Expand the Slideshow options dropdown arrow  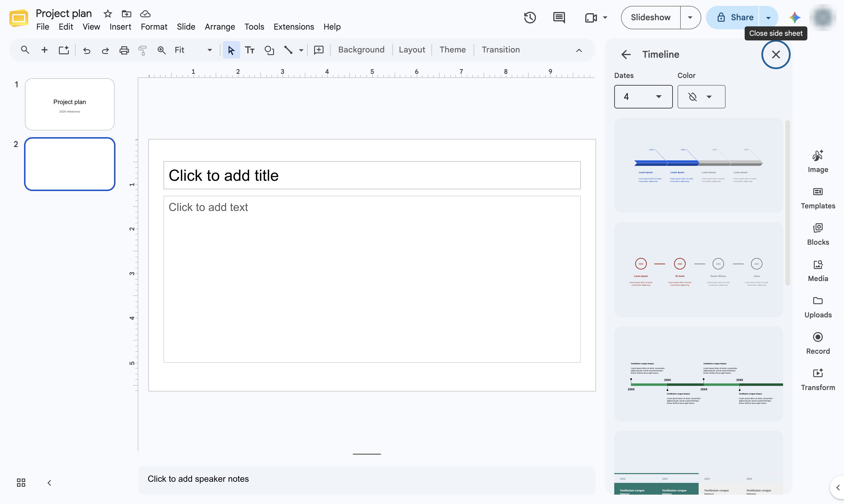690,17
